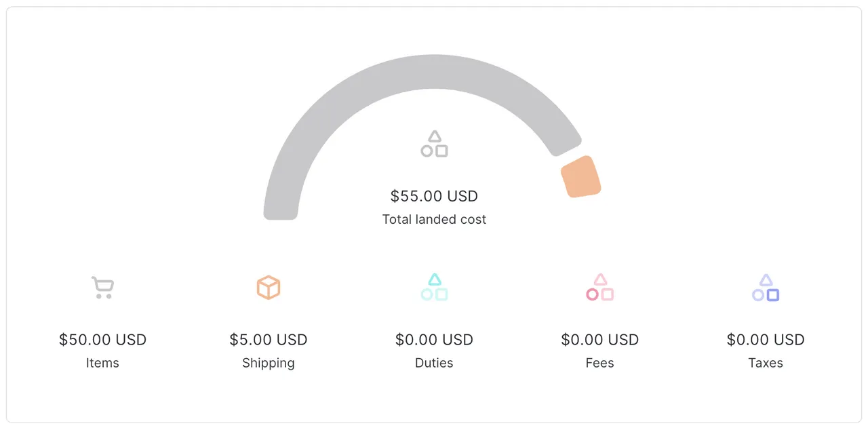Screen dimensions: 868x430
Task: Select the $5.00 USD shipping amount
Action: (269, 340)
